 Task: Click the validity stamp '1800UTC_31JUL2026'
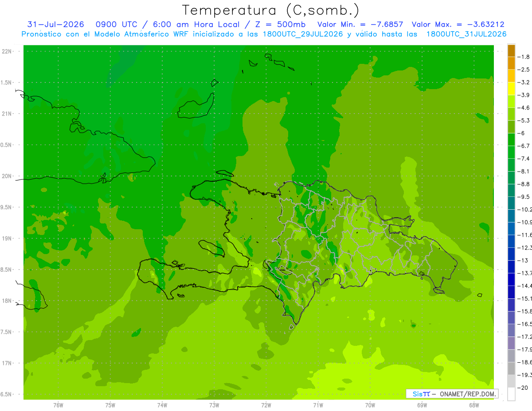pyautogui.click(x=466, y=34)
